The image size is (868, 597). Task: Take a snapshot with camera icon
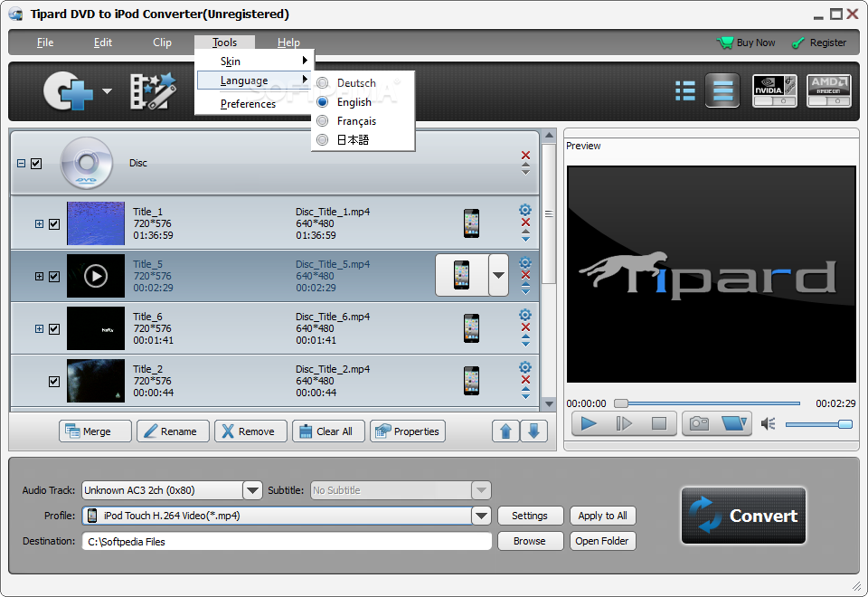(x=699, y=423)
